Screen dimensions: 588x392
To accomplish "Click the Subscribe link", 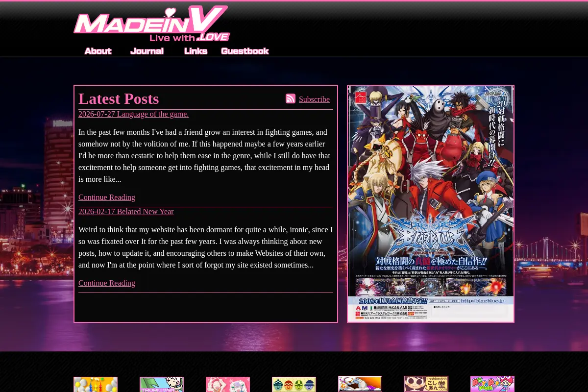I will coord(314,99).
